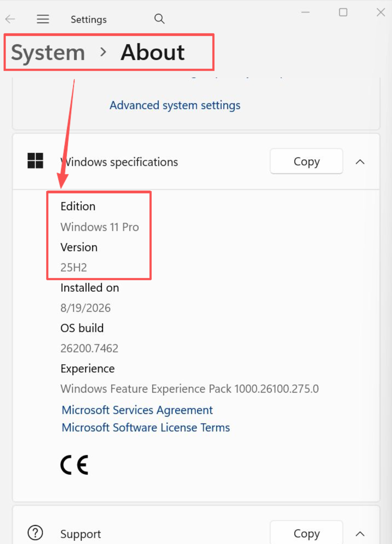Viewport: 392px width, 544px height.
Task: Click the Version label
Action: [x=79, y=247]
